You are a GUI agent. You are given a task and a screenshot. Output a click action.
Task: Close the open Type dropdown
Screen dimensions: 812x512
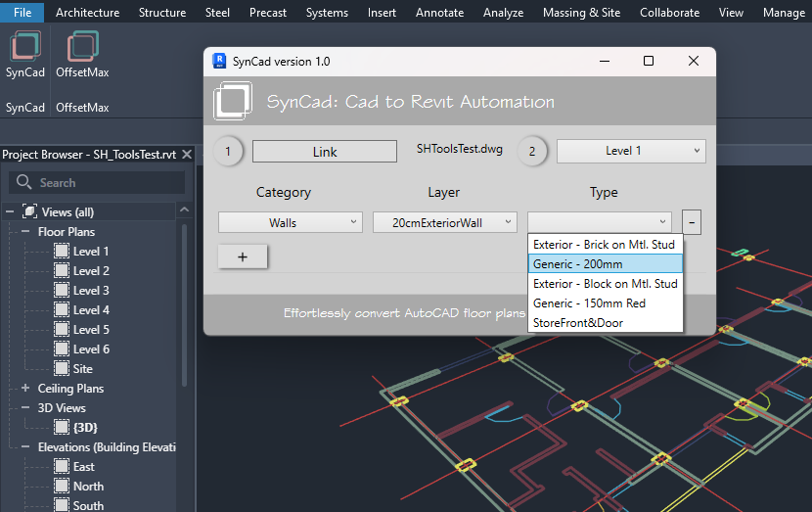click(x=600, y=222)
